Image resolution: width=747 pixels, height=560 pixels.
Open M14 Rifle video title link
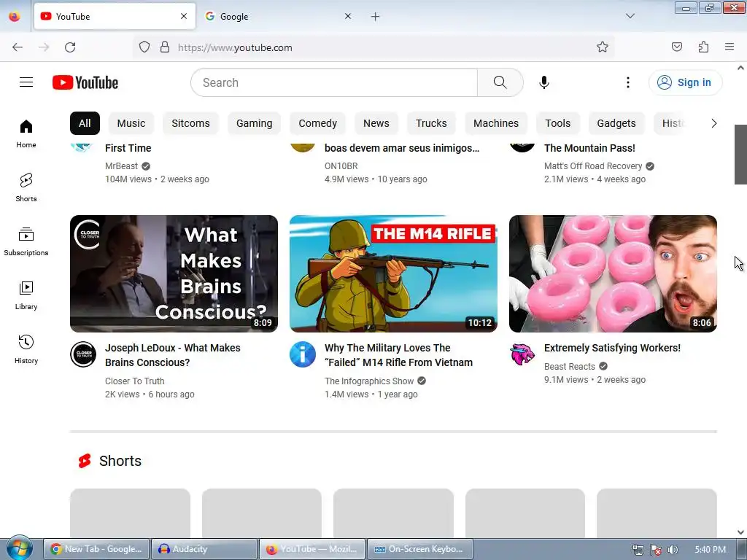click(x=399, y=355)
